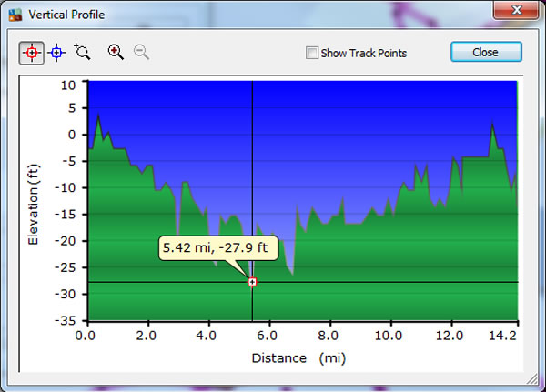Click the 'Vertical Profile' window title text
The width and height of the screenshot is (546, 392).
66,15
